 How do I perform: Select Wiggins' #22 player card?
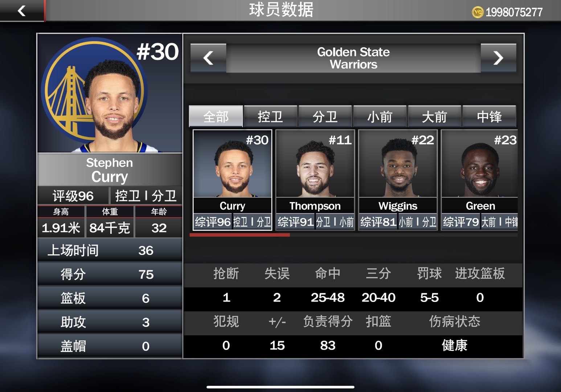click(398, 180)
